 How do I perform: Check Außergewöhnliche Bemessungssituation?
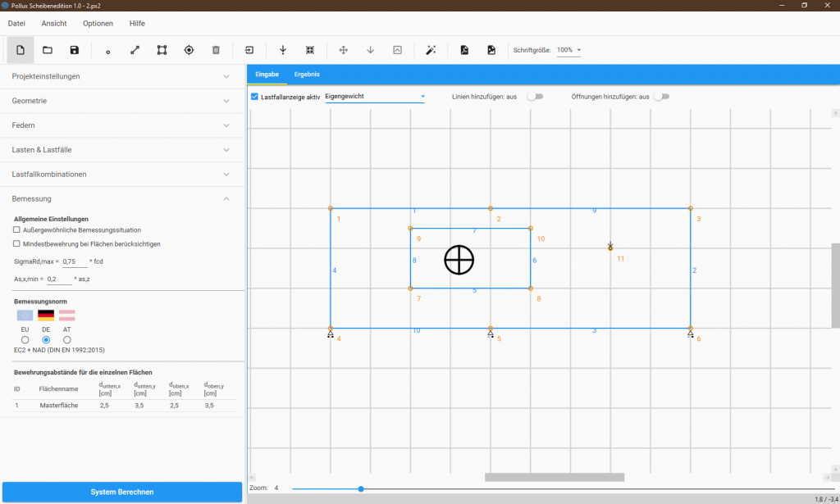[x=16, y=230]
